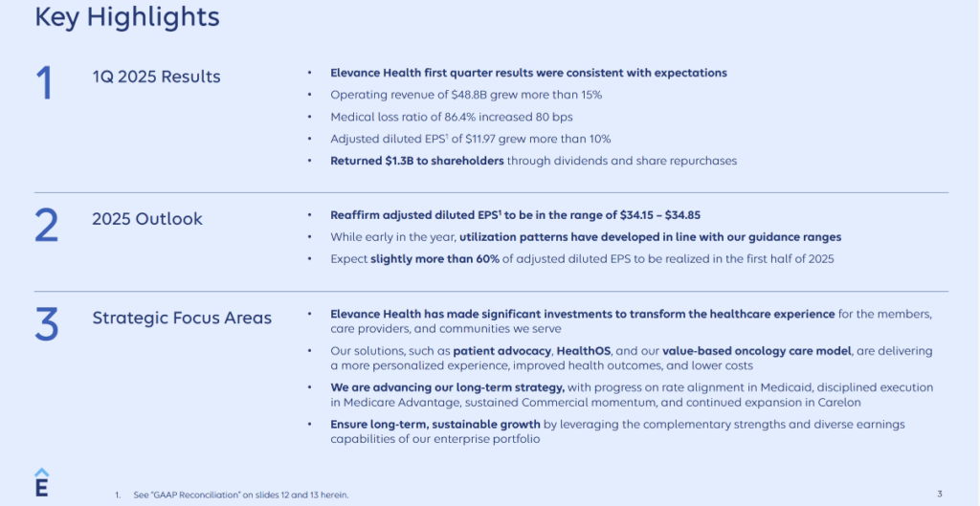Click the Medical loss ratio 86.4% bullet
The height and width of the screenshot is (506, 980).
(x=452, y=117)
